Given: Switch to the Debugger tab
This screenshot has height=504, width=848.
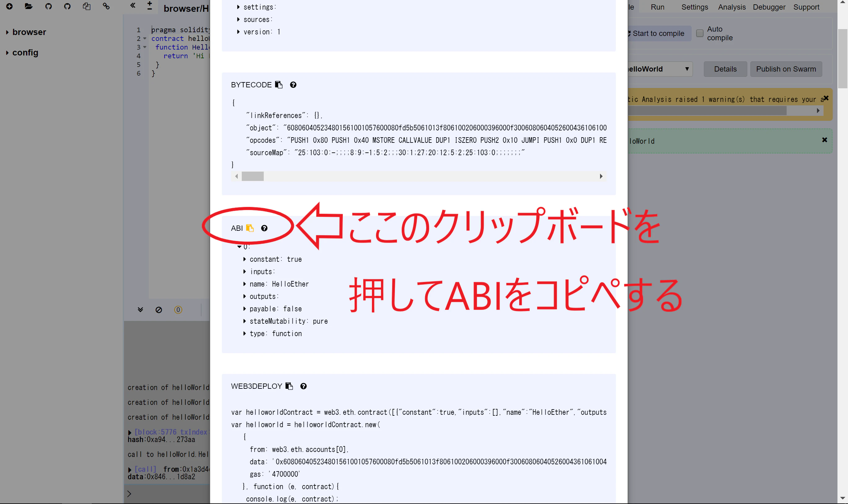Looking at the screenshot, I should coord(769,7).
